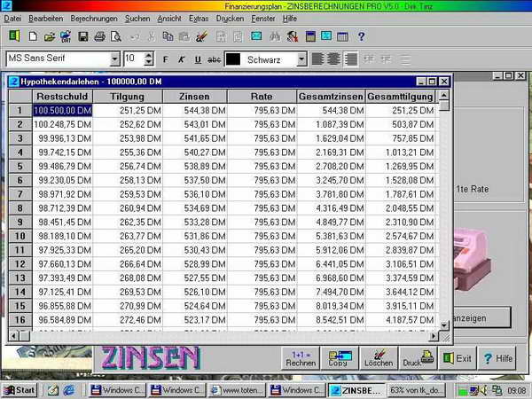Click the print preview icon
This screenshot has width=532, height=399.
click(115, 36)
